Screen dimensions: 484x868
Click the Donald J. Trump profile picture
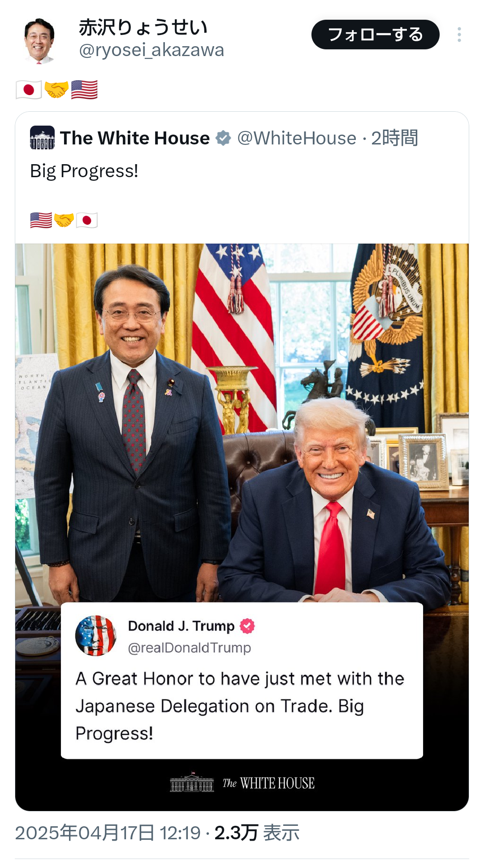point(95,636)
